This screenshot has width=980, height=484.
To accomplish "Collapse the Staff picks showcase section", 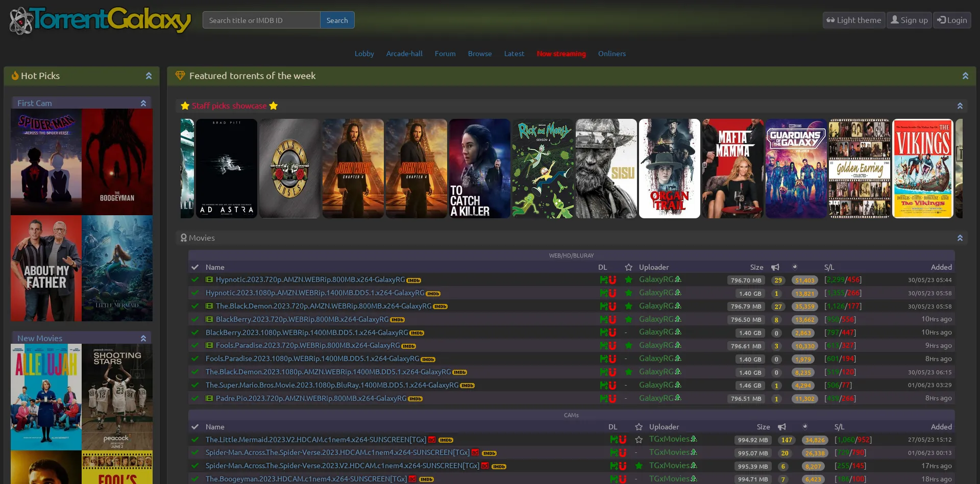I will (x=960, y=106).
